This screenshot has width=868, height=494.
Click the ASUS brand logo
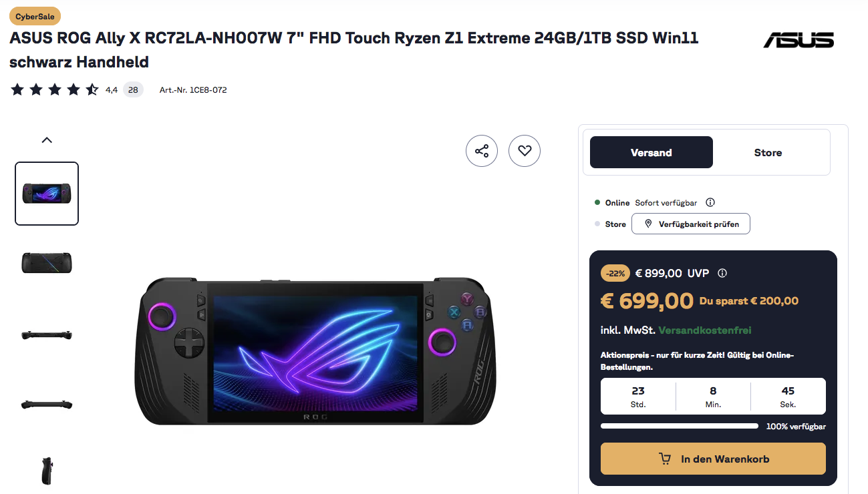click(x=799, y=40)
